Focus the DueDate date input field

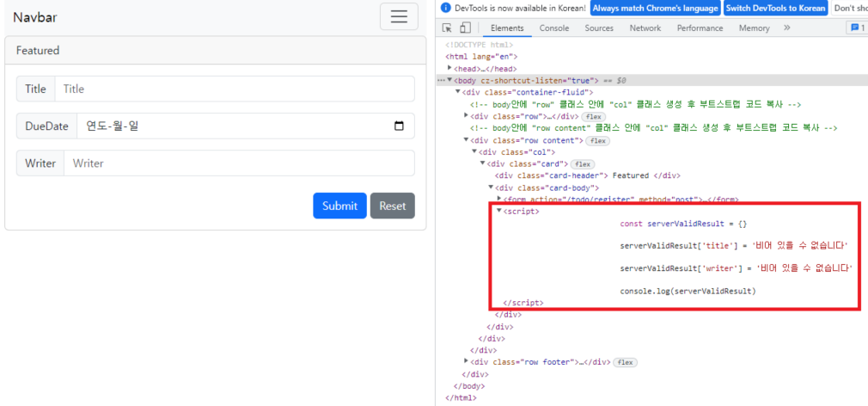pyautogui.click(x=245, y=126)
